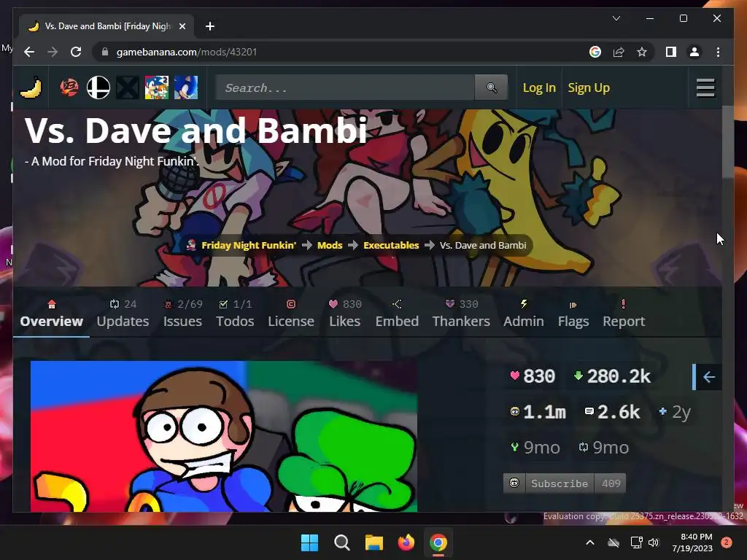Open the Chrome three-dot menu
Image resolution: width=747 pixels, height=560 pixels.
[x=718, y=52]
